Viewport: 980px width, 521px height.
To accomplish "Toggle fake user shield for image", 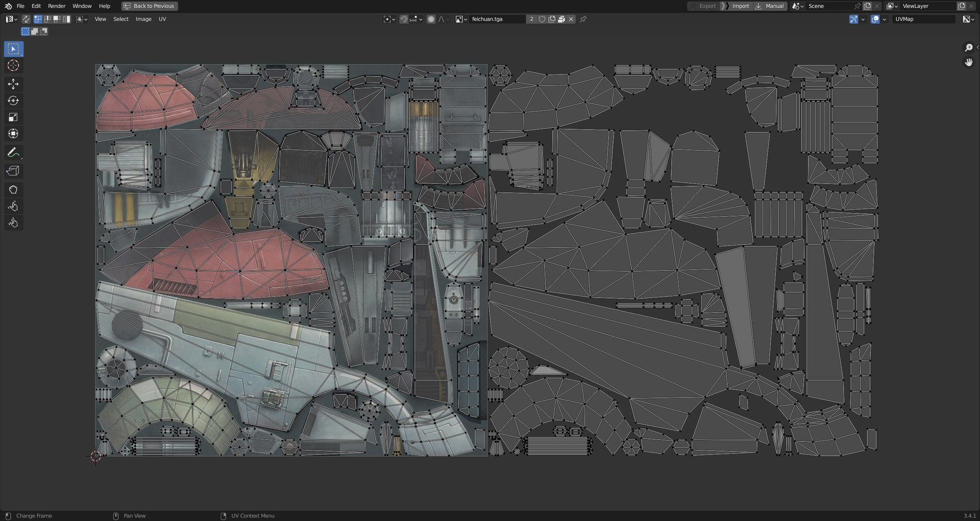I will tap(542, 19).
